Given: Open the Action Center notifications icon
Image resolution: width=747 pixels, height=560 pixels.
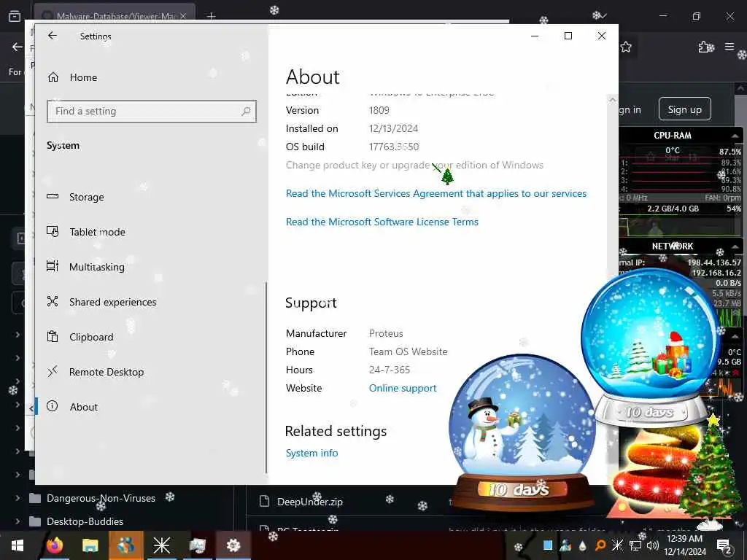Looking at the screenshot, I should point(724,545).
